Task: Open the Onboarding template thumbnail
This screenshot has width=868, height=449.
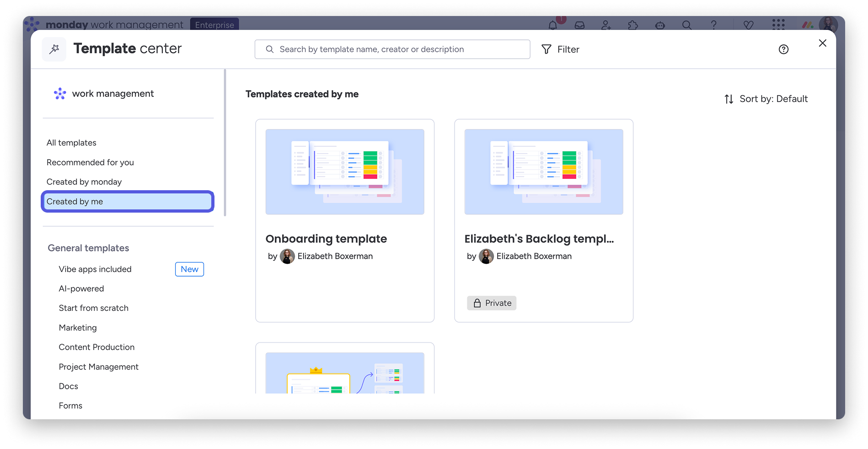Action: click(344, 172)
